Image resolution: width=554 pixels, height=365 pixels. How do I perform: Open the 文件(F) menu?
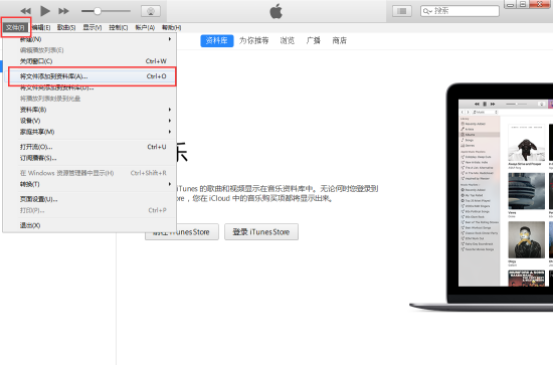click(15, 27)
